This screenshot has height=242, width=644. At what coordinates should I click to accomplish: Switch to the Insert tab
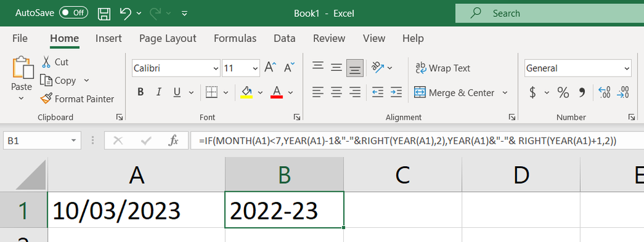click(x=108, y=39)
